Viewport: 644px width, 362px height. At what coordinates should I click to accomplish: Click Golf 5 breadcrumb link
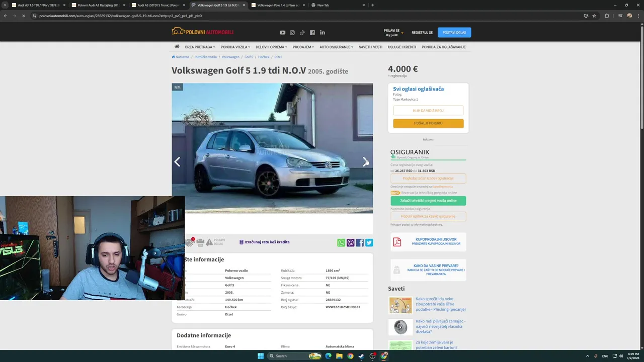point(249,57)
